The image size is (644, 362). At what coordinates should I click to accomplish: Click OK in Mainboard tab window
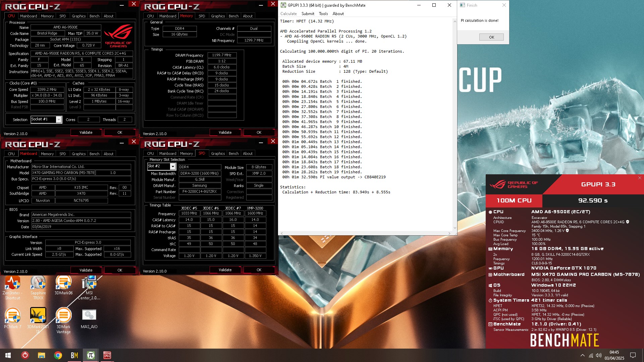(x=120, y=270)
